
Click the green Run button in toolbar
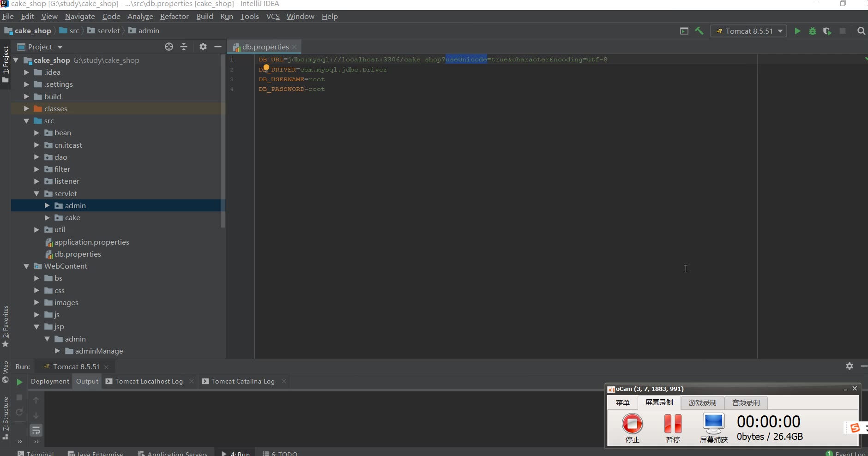point(797,31)
